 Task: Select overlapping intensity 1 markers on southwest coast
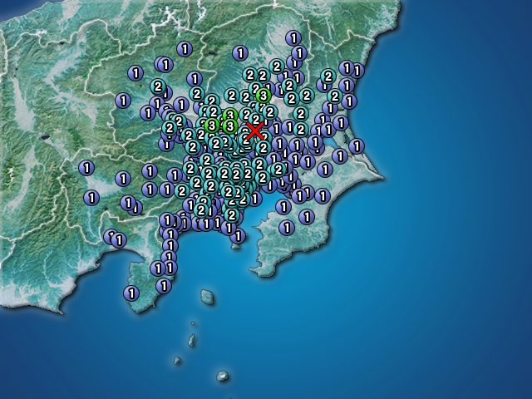coord(115,239)
